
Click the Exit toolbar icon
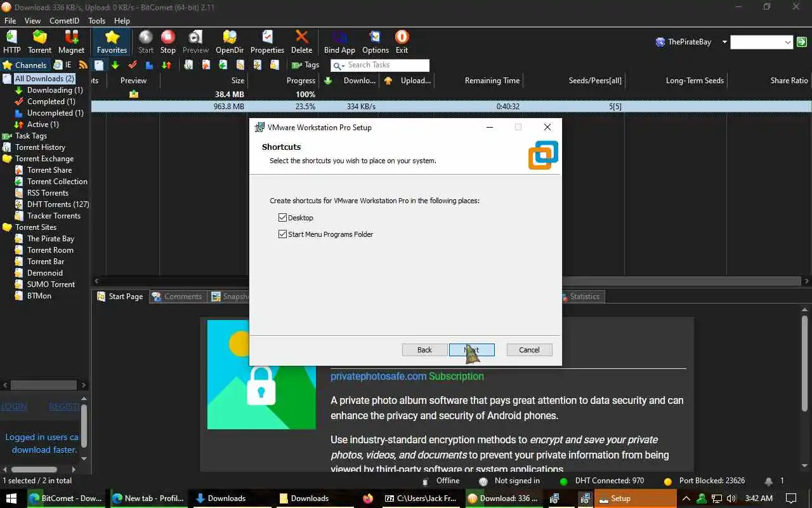tap(402, 42)
